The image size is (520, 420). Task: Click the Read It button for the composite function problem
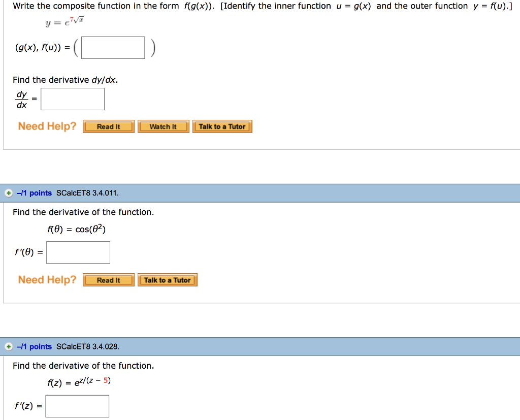(x=108, y=126)
